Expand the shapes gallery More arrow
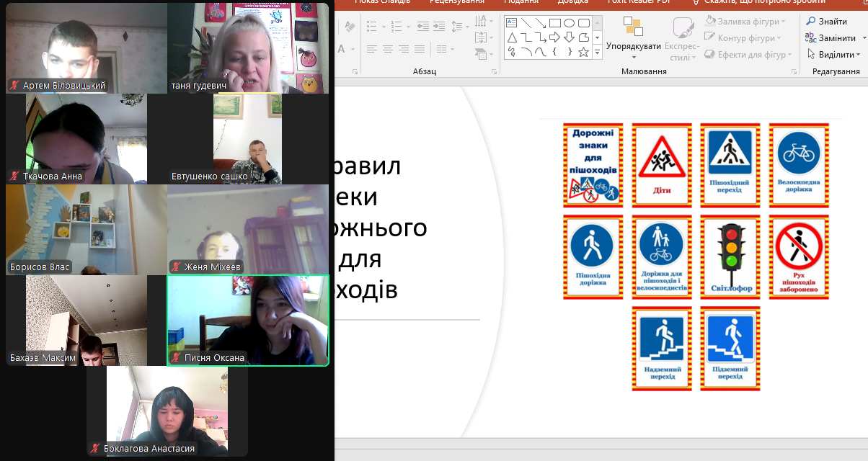 (597, 52)
